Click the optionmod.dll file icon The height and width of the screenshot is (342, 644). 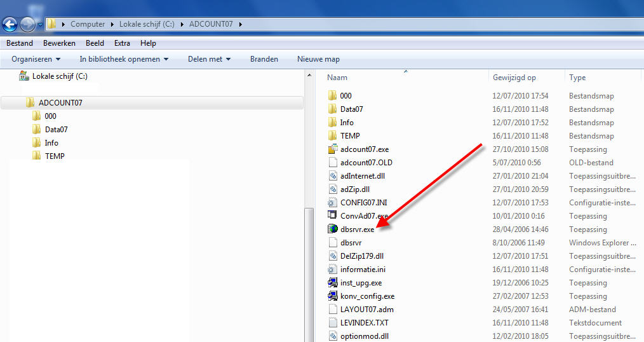(333, 336)
